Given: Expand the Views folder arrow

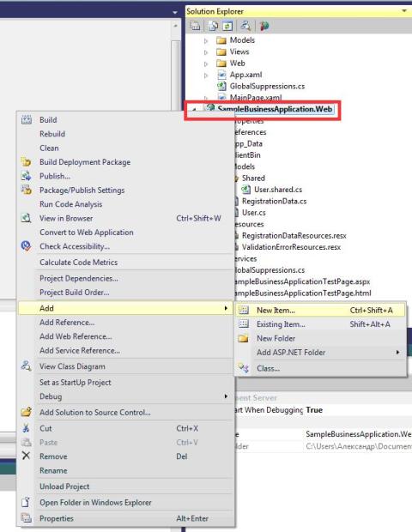Looking at the screenshot, I should (206, 52).
